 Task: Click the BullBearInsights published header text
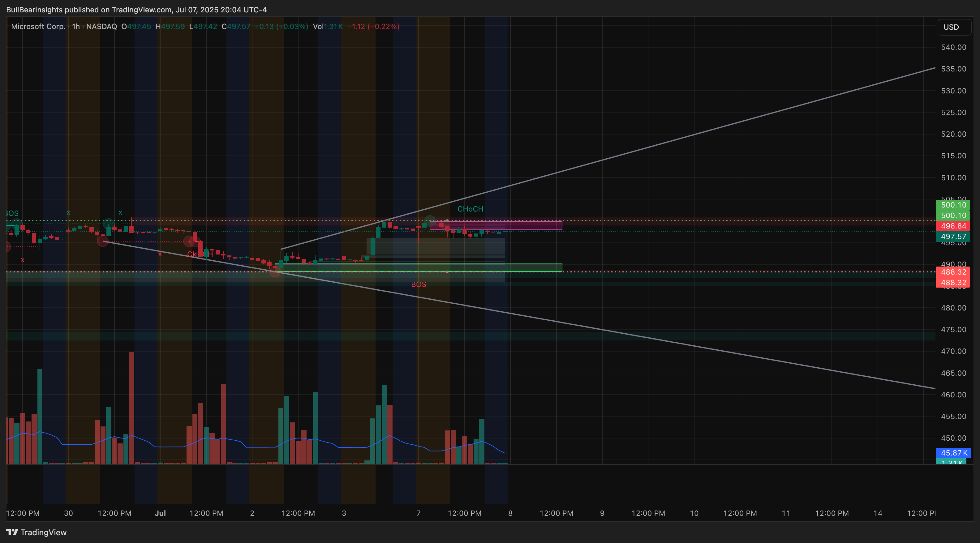136,10
